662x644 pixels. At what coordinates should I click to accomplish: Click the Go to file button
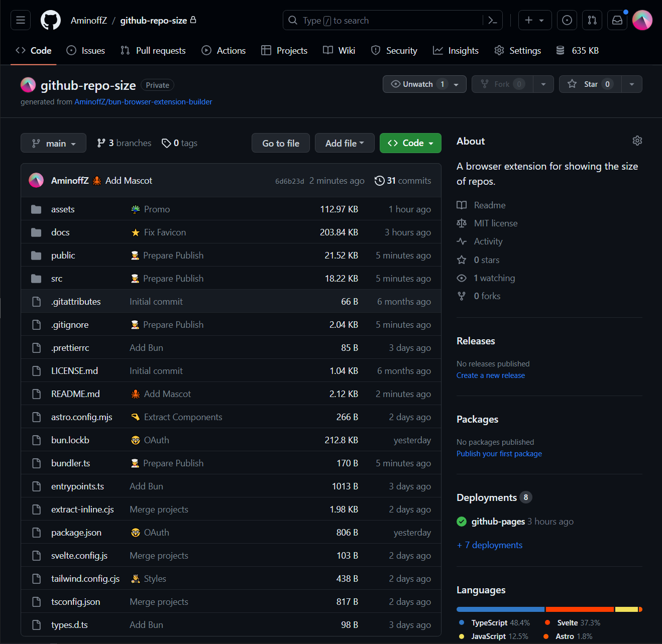point(281,143)
